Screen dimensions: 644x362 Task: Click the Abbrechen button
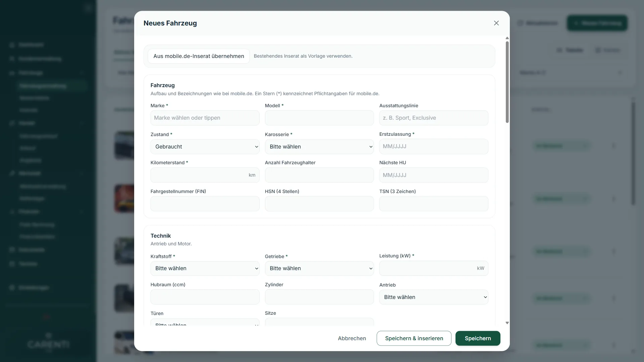click(x=352, y=339)
